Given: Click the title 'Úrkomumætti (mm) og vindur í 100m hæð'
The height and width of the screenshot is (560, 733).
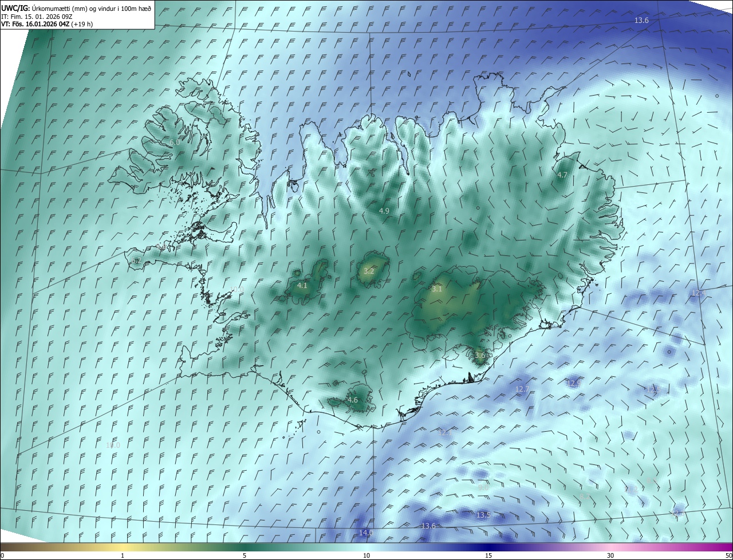Looking at the screenshot, I should [x=92, y=8].
